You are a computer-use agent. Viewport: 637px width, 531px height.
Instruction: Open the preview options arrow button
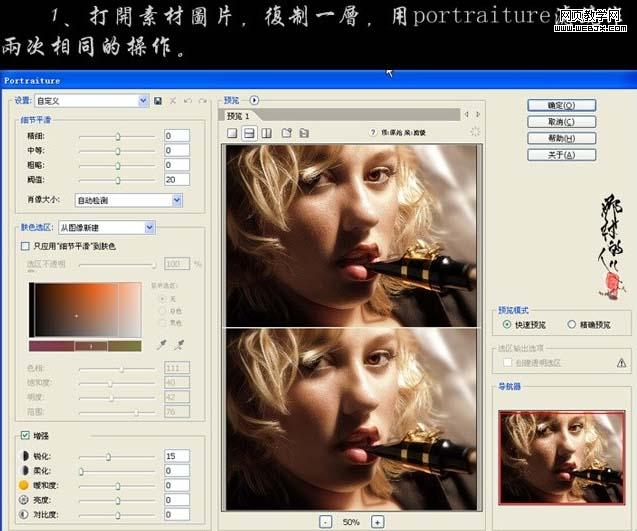point(254,100)
